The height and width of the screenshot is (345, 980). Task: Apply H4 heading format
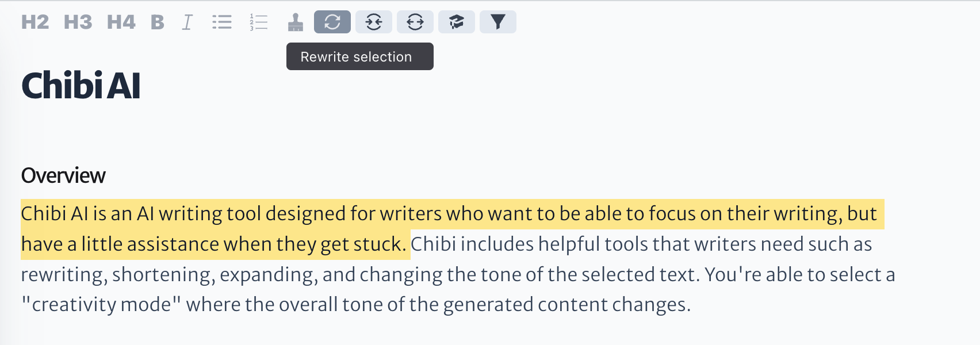pos(121,22)
